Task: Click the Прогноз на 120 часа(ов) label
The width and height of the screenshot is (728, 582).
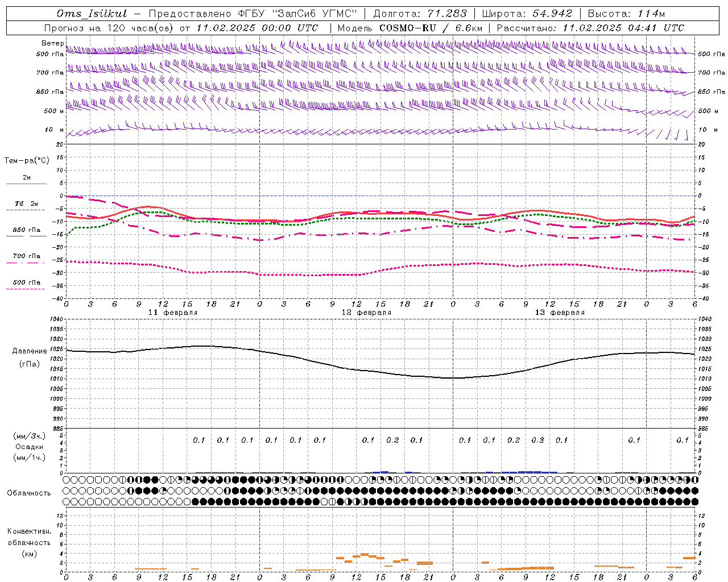Action: [109, 28]
